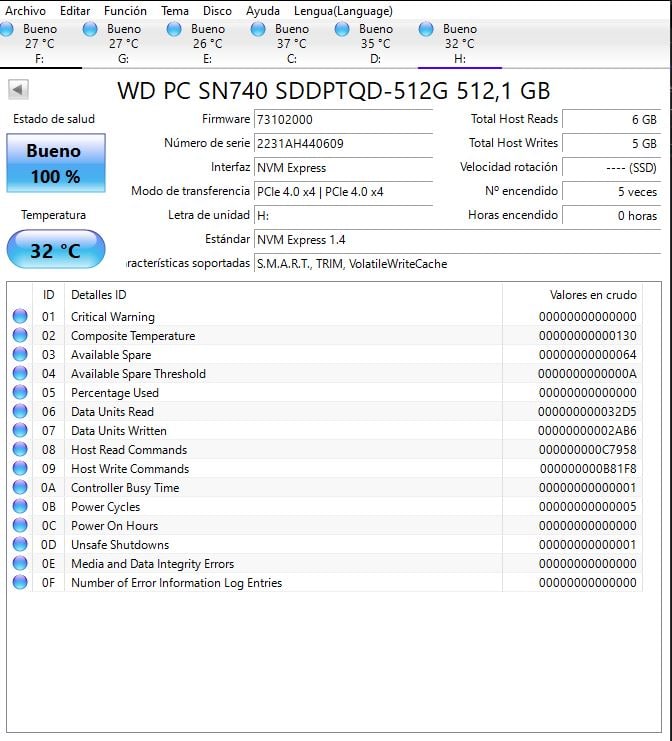The image size is (672, 741).
Task: Open the Disco menu
Action: click(x=217, y=10)
